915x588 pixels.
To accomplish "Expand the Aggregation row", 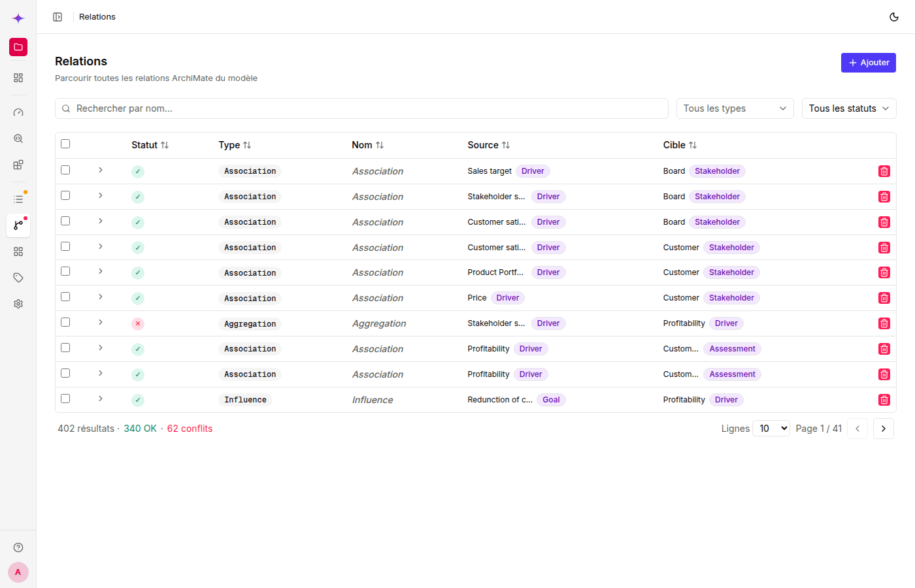I will tap(100, 322).
